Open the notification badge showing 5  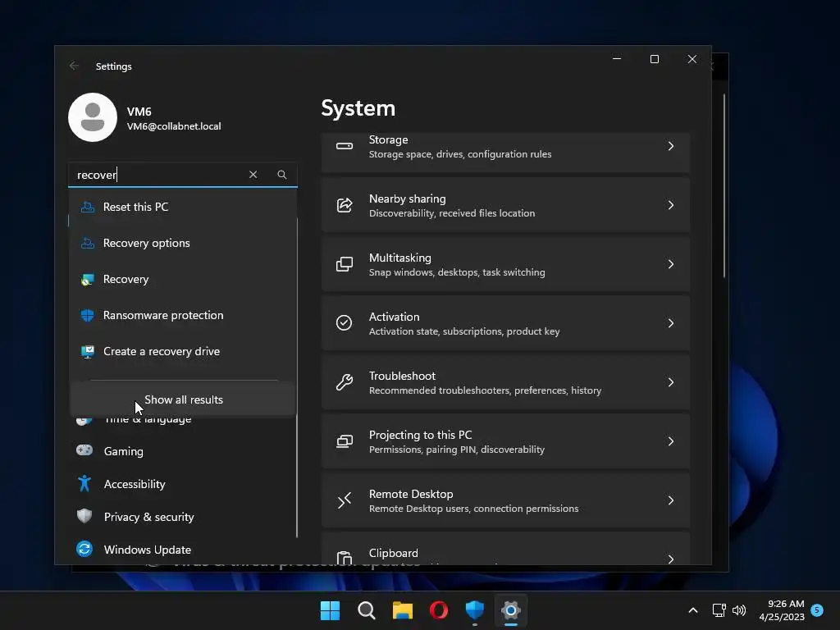(817, 609)
